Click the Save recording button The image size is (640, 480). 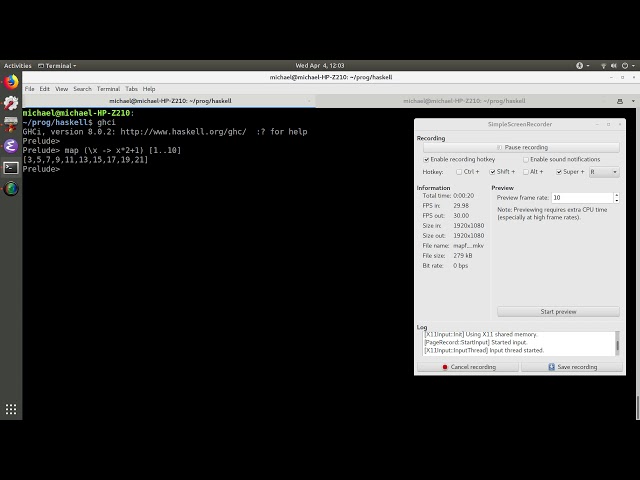tap(571, 367)
